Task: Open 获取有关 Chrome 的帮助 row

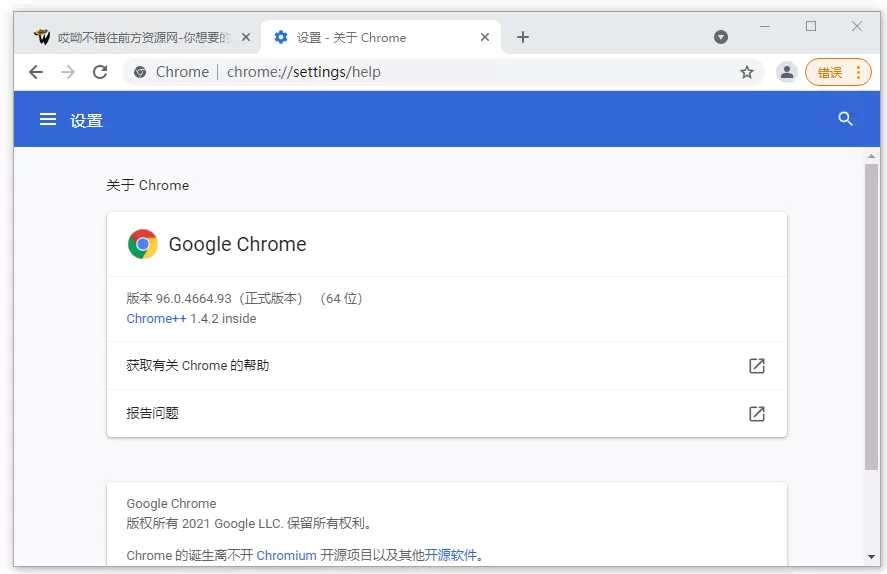Action: (446, 365)
